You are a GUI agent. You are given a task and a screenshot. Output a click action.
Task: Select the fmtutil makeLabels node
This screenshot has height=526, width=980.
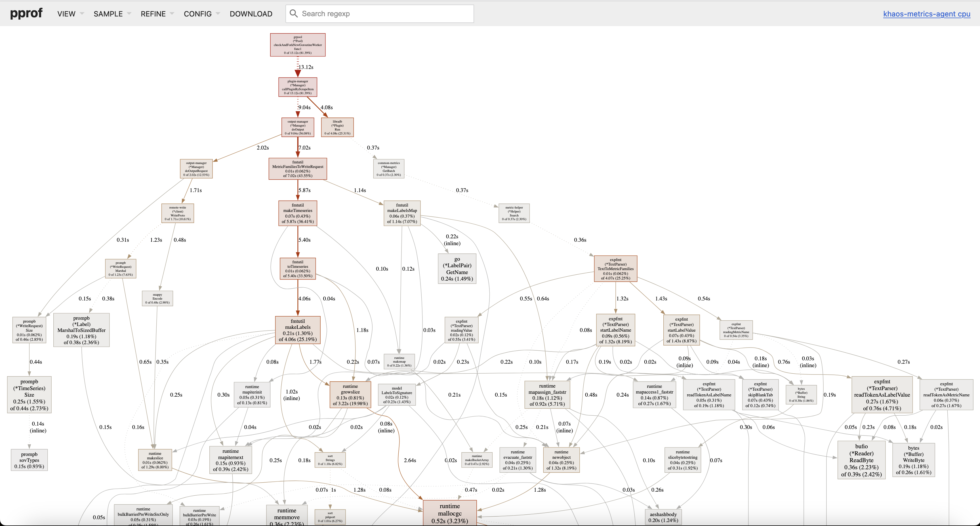(298, 330)
